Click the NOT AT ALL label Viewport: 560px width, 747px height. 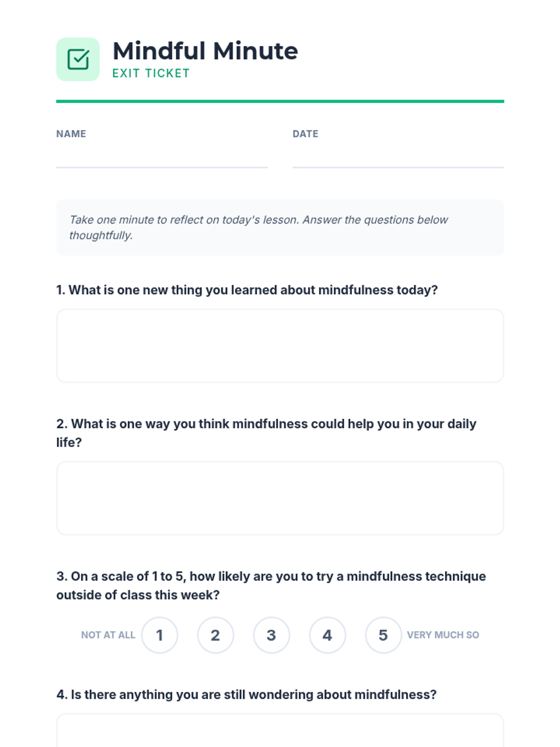point(108,635)
